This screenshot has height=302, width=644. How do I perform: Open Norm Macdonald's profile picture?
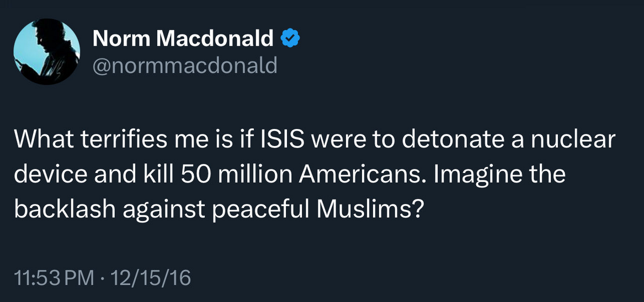pos(47,52)
